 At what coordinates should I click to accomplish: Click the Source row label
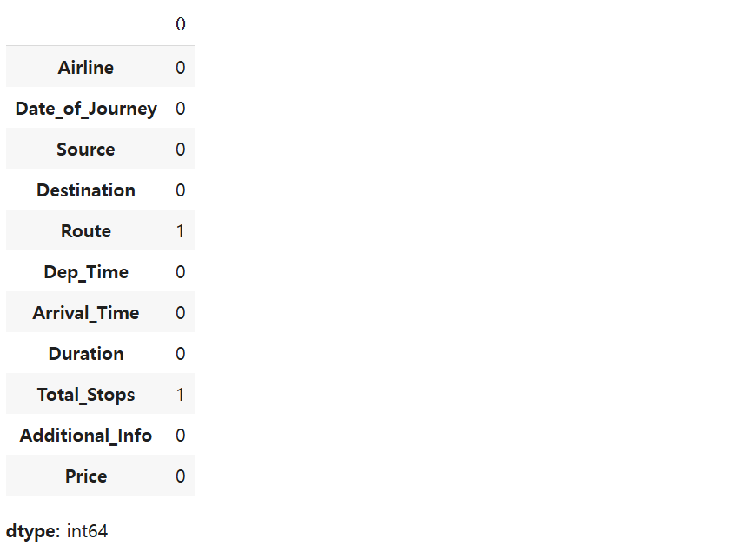(x=86, y=150)
